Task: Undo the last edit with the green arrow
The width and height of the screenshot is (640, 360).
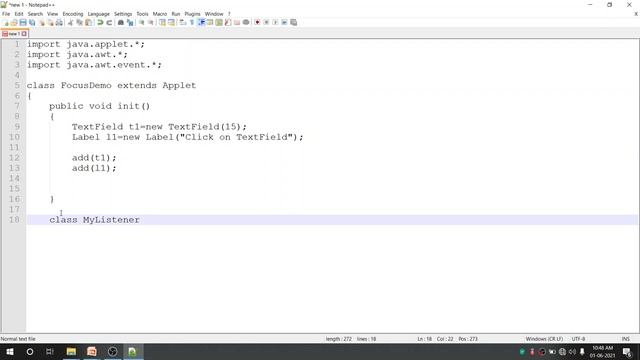Action: (x=100, y=22)
